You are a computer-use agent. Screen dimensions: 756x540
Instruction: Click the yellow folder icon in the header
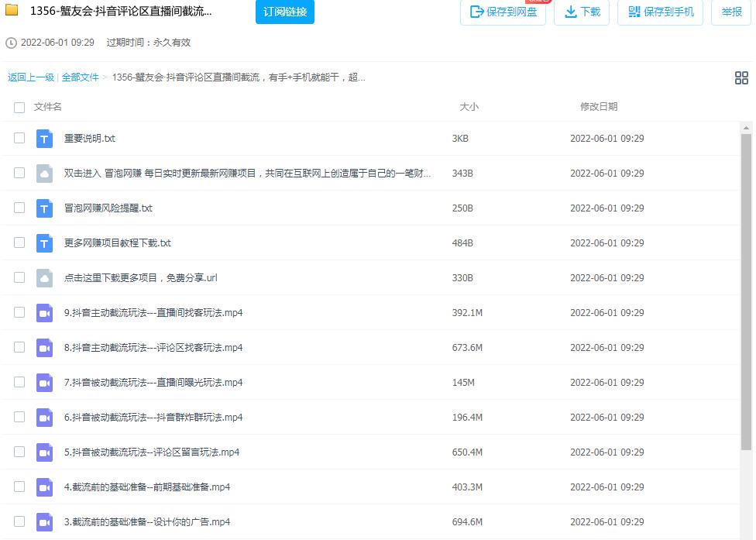pos(12,9)
